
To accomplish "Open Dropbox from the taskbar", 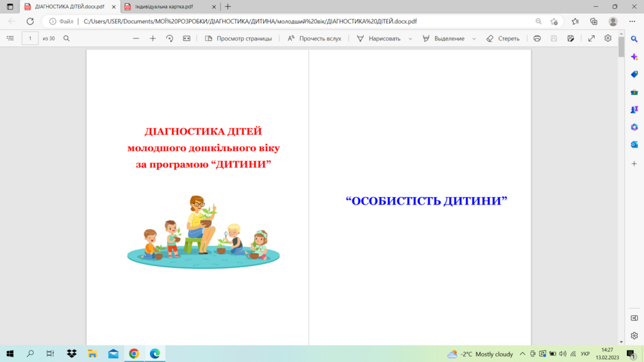I will 71,353.
